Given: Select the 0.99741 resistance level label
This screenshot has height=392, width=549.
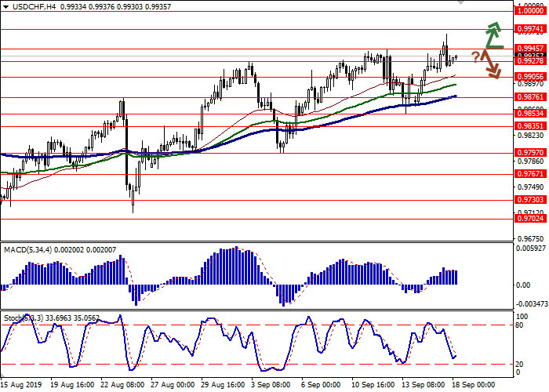Looking at the screenshot, I should (530, 28).
